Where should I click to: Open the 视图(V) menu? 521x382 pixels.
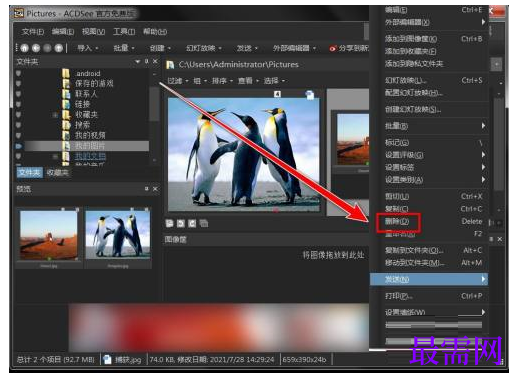pyautogui.click(x=93, y=32)
